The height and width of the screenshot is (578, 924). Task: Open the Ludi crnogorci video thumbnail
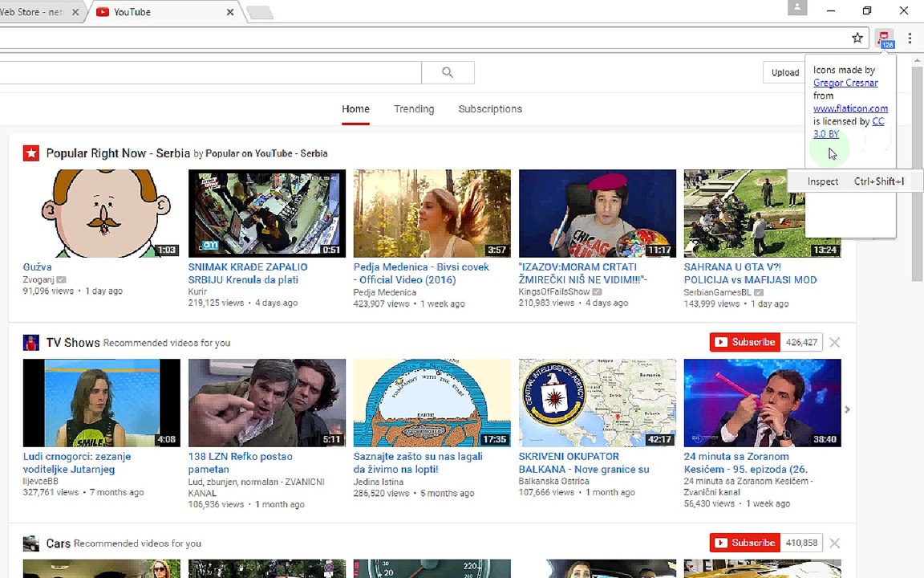coord(101,403)
